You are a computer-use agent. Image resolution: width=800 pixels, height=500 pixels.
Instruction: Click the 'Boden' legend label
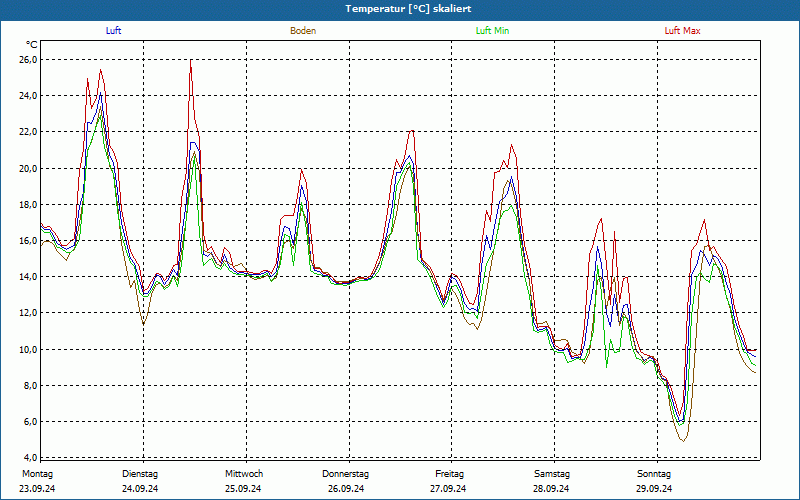(x=303, y=31)
